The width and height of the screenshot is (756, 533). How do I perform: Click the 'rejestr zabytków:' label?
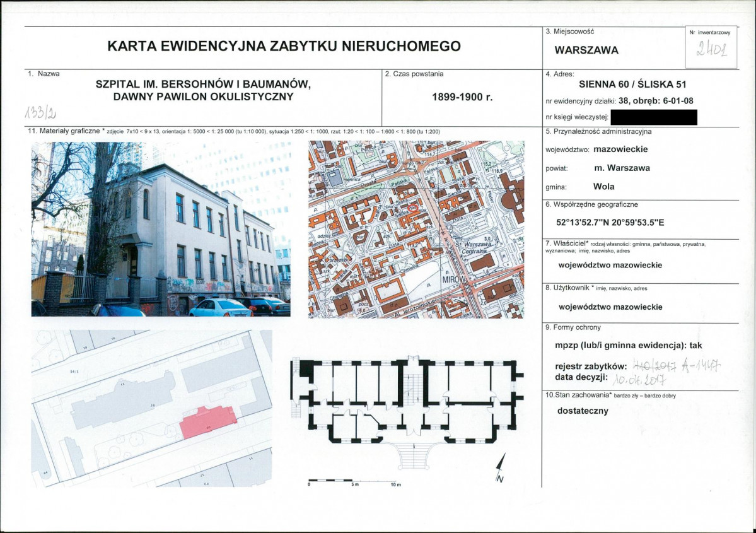pos(591,366)
